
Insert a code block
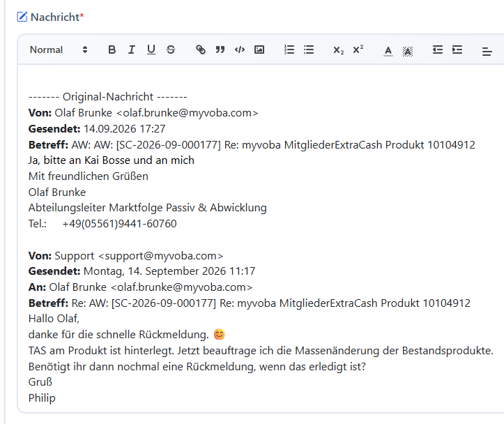(240, 50)
